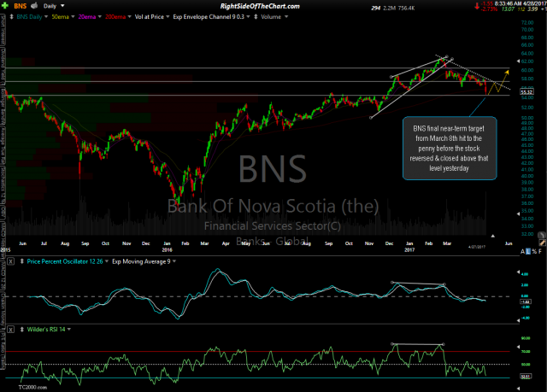Open the Volume indicator dropdown

(x=286, y=17)
